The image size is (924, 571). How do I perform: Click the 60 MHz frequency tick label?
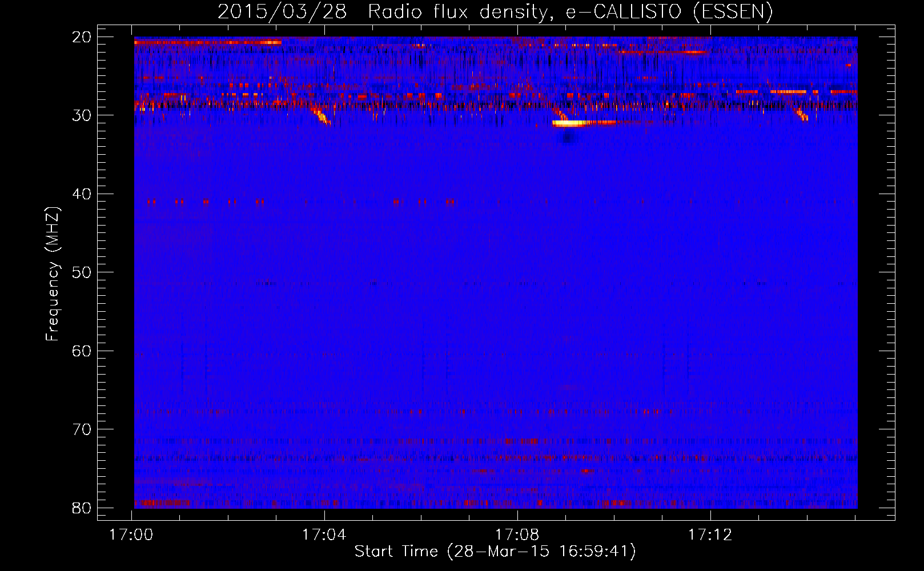(x=82, y=351)
